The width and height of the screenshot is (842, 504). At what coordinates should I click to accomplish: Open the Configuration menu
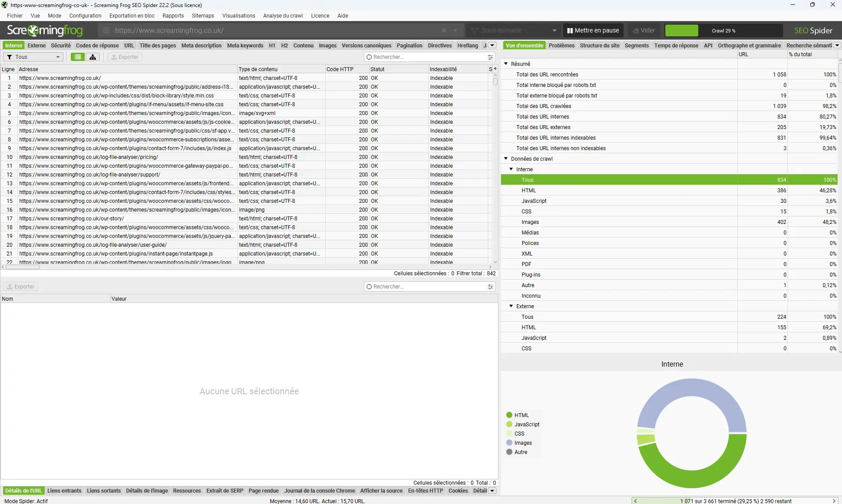[x=85, y=16]
